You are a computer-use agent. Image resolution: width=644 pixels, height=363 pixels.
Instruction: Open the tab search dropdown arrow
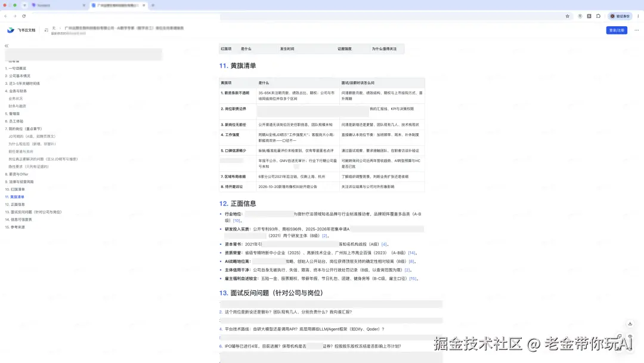click(24, 5)
